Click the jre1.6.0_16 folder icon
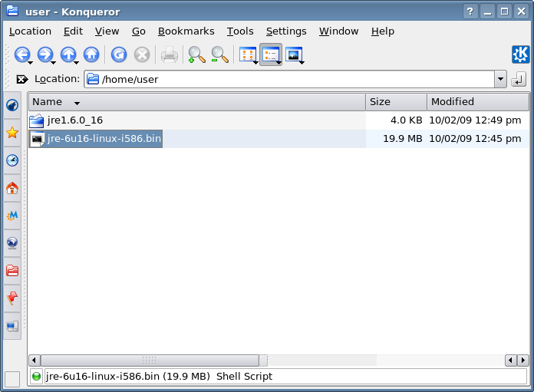Image resolution: width=534 pixels, height=392 pixels. tap(36, 120)
